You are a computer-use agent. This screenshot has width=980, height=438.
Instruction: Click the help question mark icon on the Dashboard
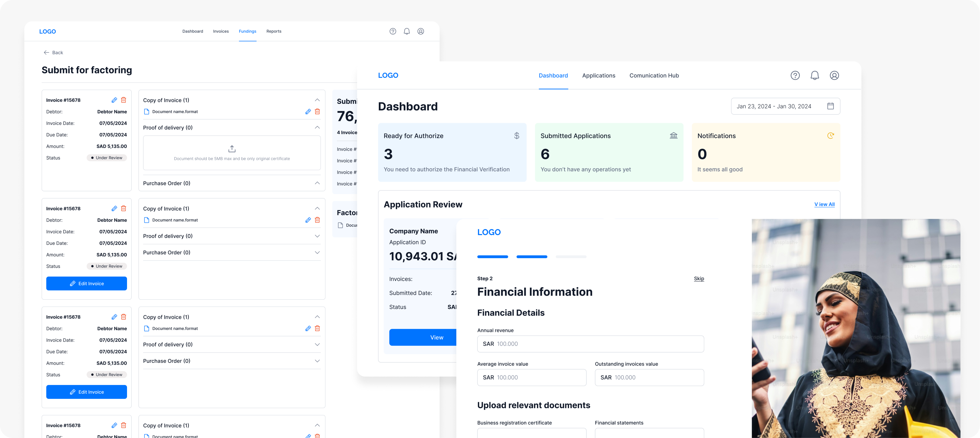795,75
